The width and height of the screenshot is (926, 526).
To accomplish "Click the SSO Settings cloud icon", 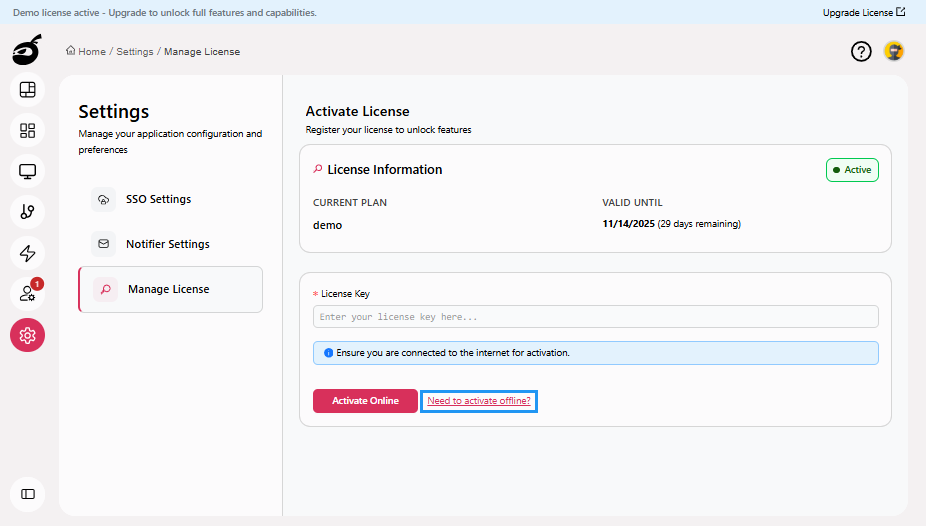I will 103,200.
